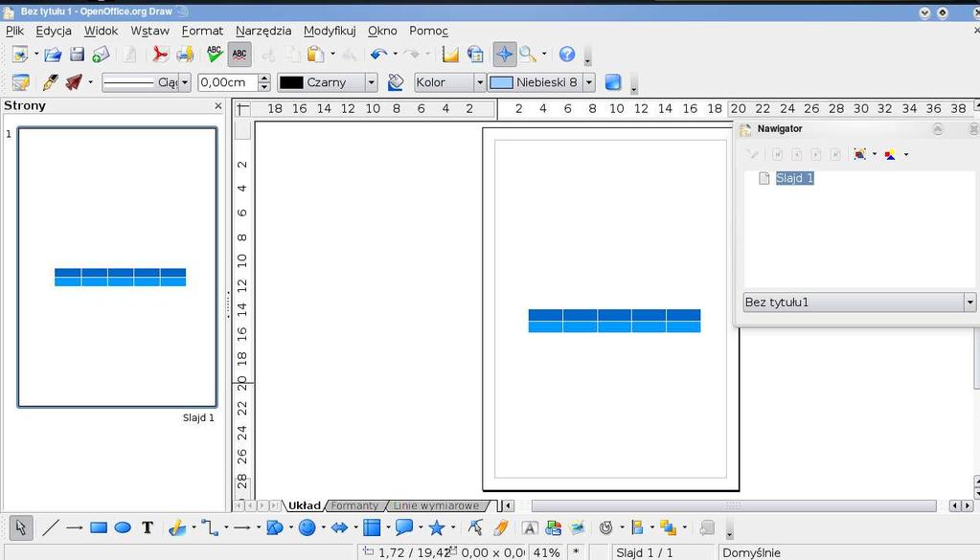Select the arrow selection tool
980x560 pixels.
click(x=21, y=528)
